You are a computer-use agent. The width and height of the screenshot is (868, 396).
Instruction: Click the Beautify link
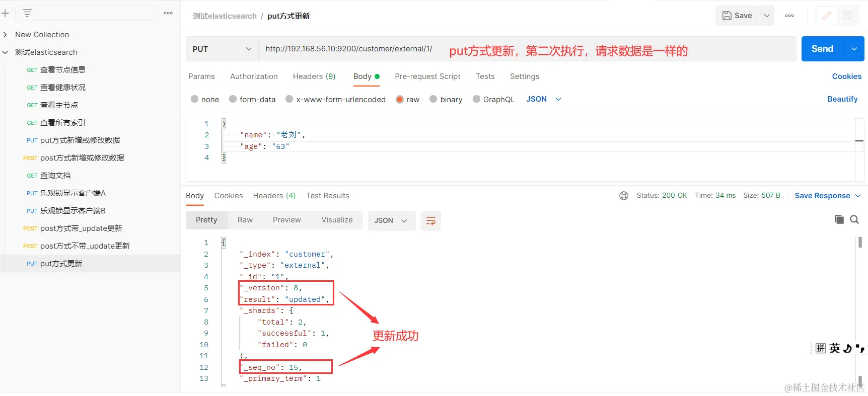[842, 99]
